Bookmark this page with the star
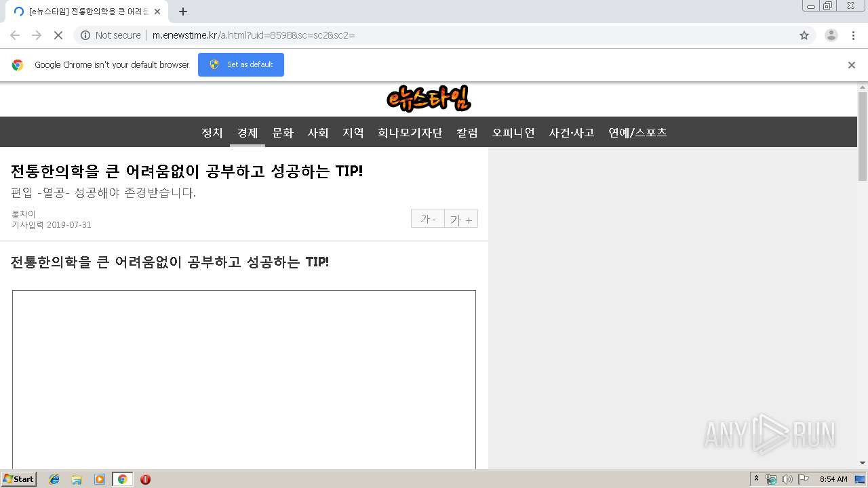 [804, 35]
